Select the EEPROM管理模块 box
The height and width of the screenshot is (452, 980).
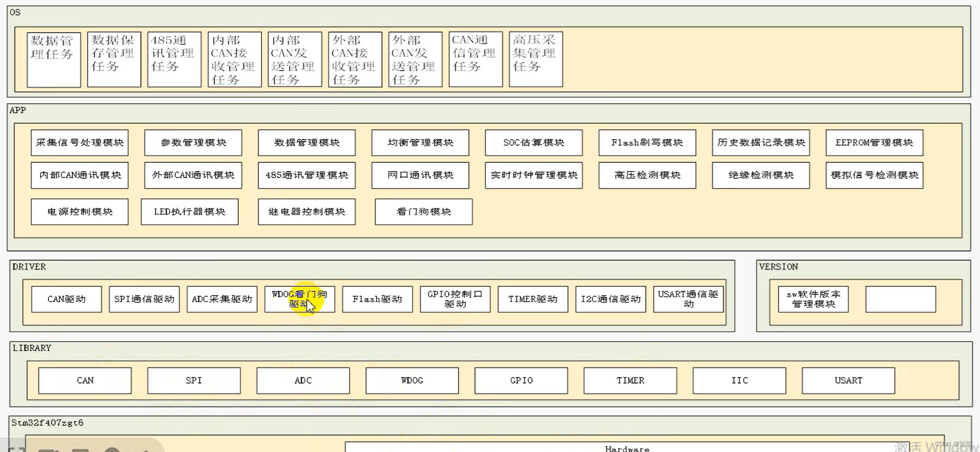click(874, 143)
